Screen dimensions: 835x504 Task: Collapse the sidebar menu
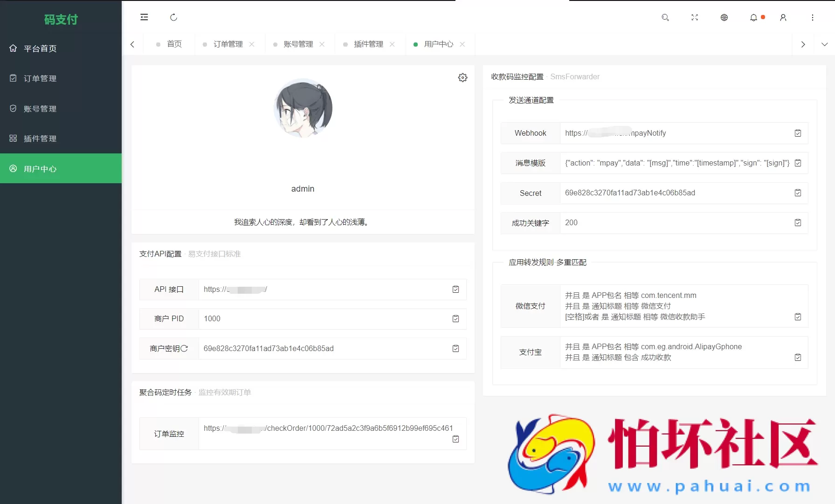coord(144,17)
